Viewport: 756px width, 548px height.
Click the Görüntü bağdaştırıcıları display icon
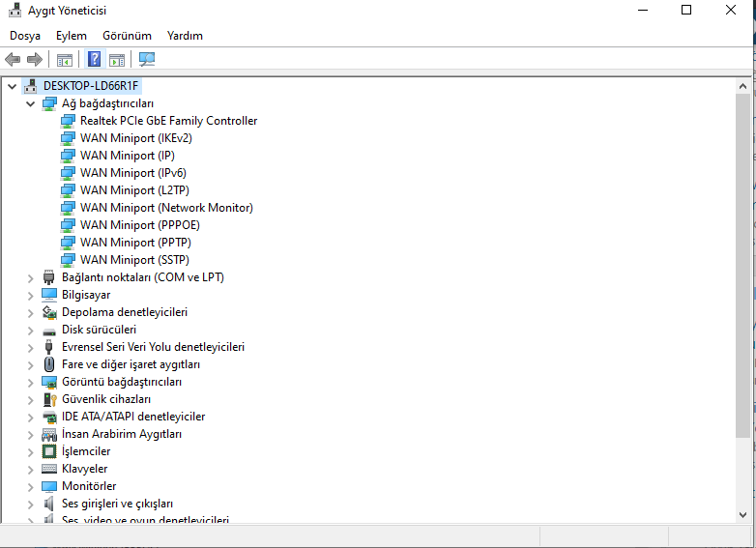[x=49, y=382]
